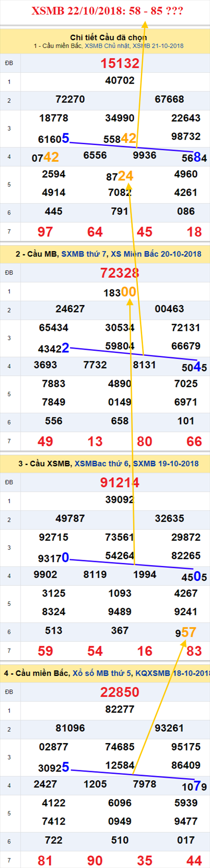Click fourth prize number 1994
210x868 pixels.
click(144, 574)
